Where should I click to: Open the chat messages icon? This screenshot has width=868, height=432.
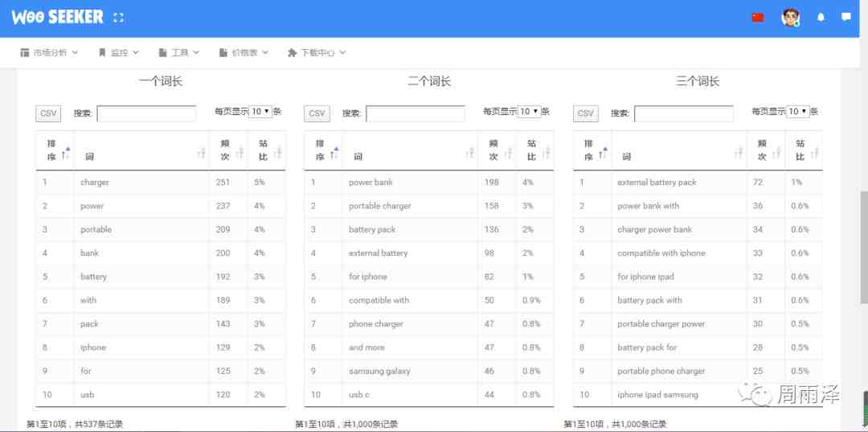click(845, 17)
